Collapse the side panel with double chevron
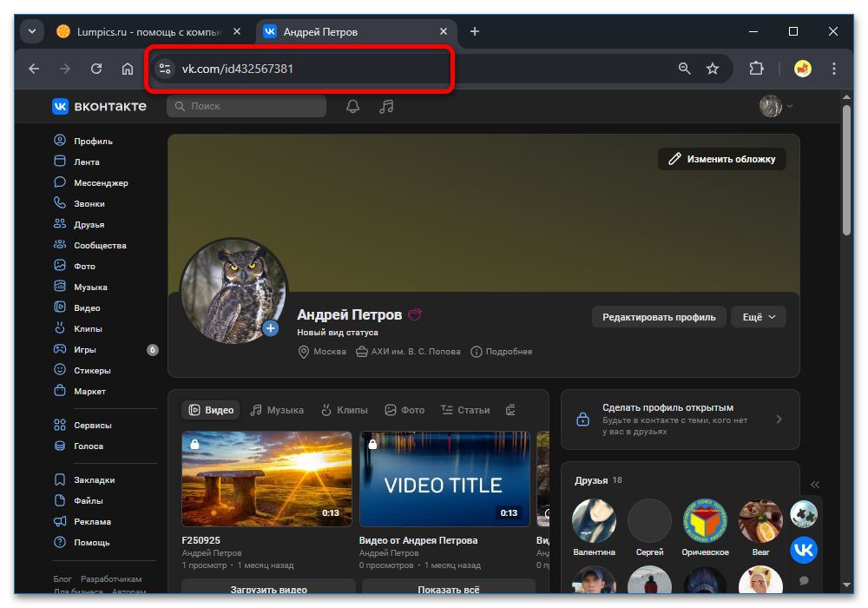868x608 pixels. pyautogui.click(x=815, y=485)
